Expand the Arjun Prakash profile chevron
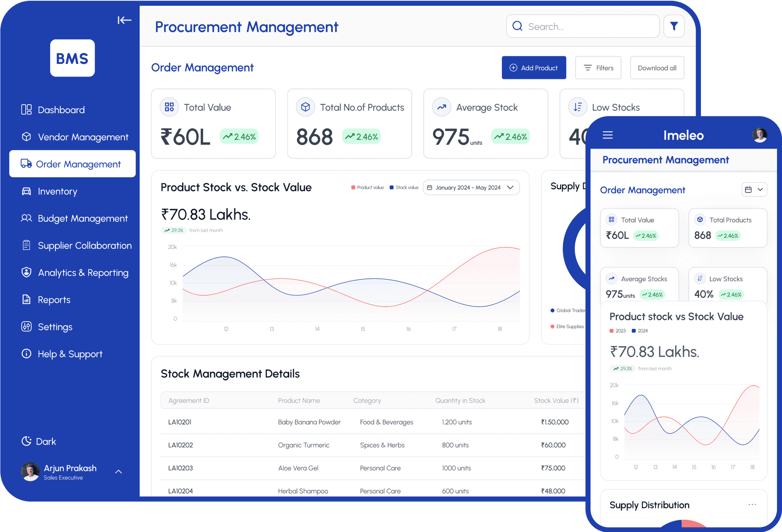 pyautogui.click(x=119, y=472)
